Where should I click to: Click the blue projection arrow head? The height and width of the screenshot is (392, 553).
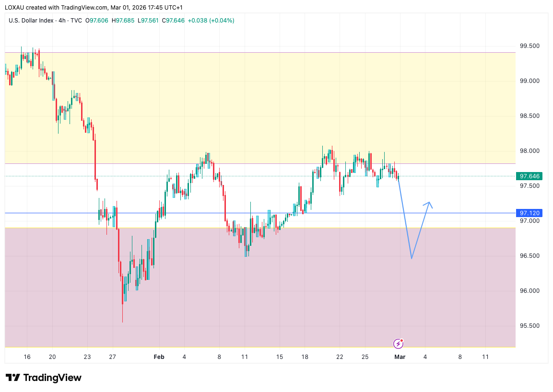point(429,204)
